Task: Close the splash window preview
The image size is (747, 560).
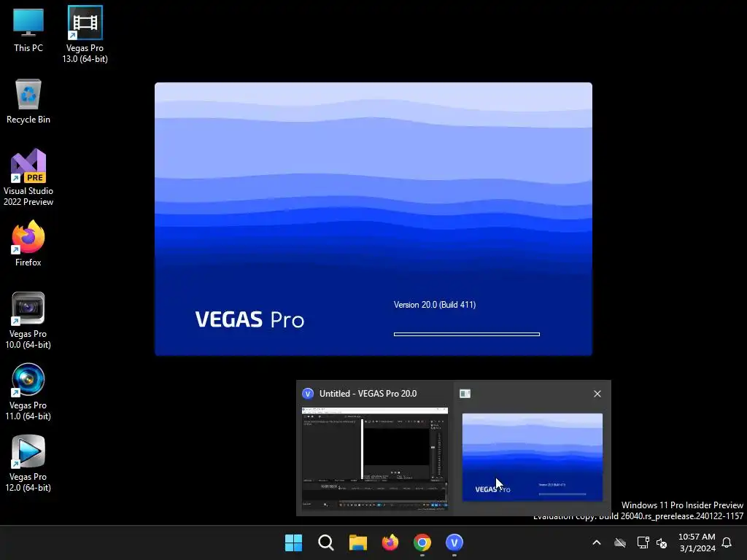Action: tap(597, 394)
